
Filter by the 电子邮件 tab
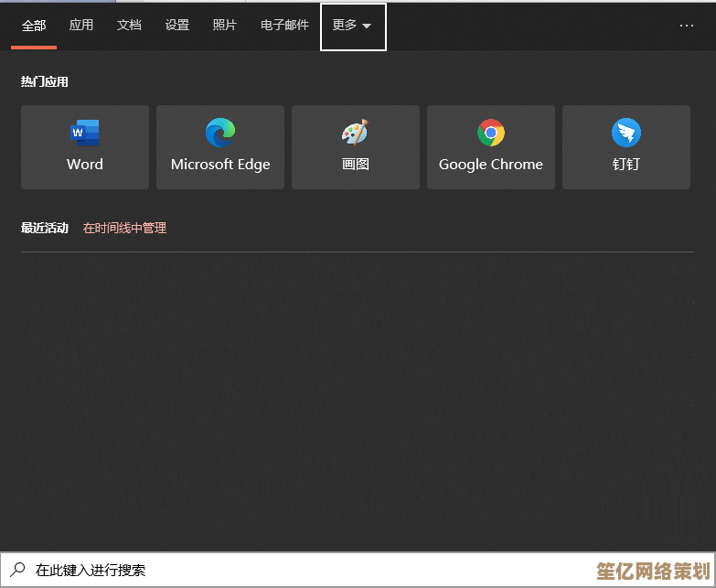pyautogui.click(x=284, y=26)
